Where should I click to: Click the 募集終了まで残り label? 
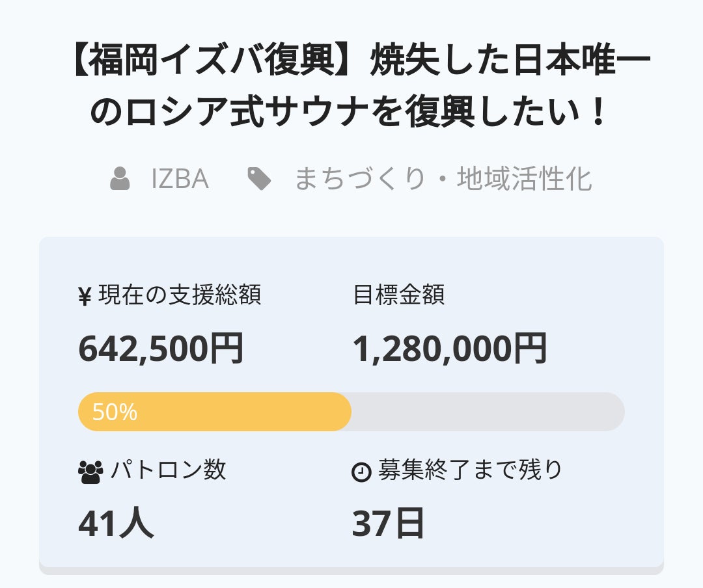click(470, 470)
